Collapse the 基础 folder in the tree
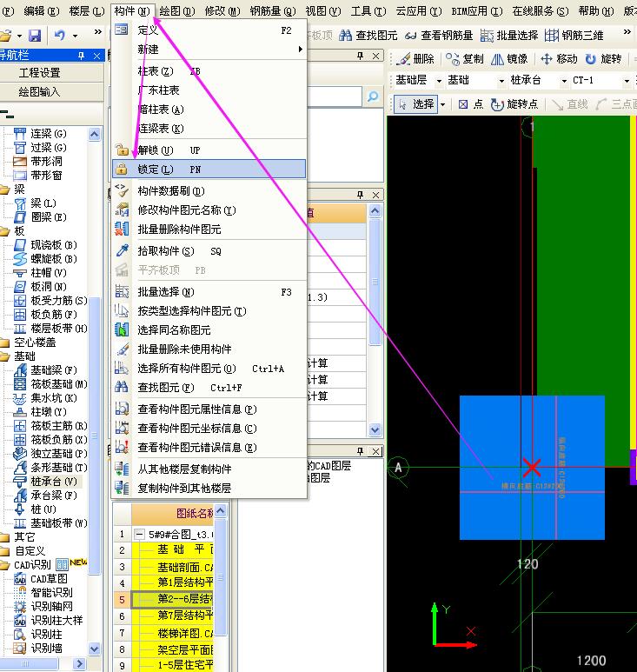The image size is (637, 672). (x=4, y=356)
